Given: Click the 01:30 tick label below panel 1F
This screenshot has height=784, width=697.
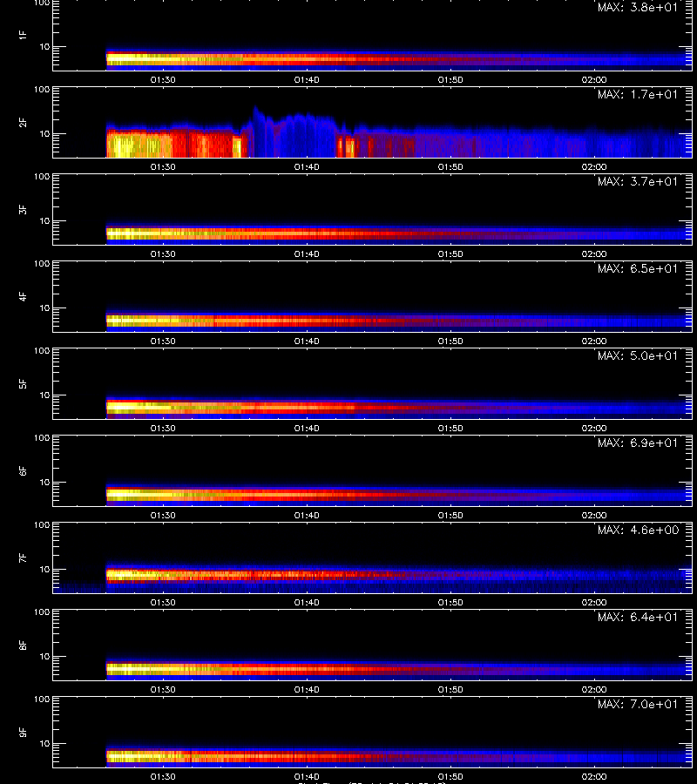Looking at the screenshot, I should click(163, 80).
